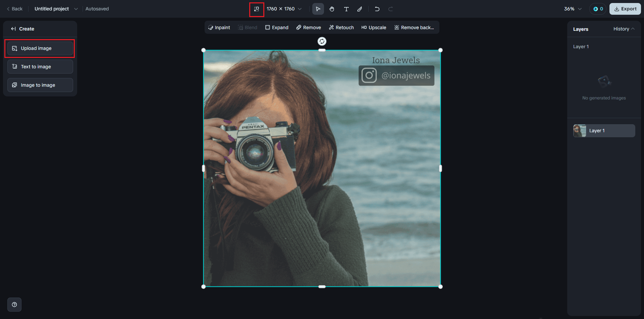The height and width of the screenshot is (319, 644).
Task: Click the Undo arrow
Action: 377,9
